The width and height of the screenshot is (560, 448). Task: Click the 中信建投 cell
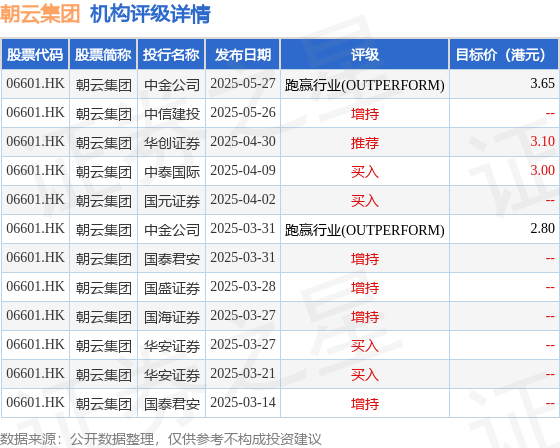[172, 114]
